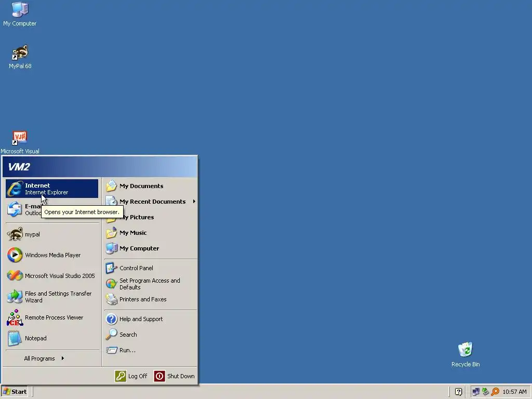
Task: Open the My Computer desktop icon
Action: tap(20, 14)
